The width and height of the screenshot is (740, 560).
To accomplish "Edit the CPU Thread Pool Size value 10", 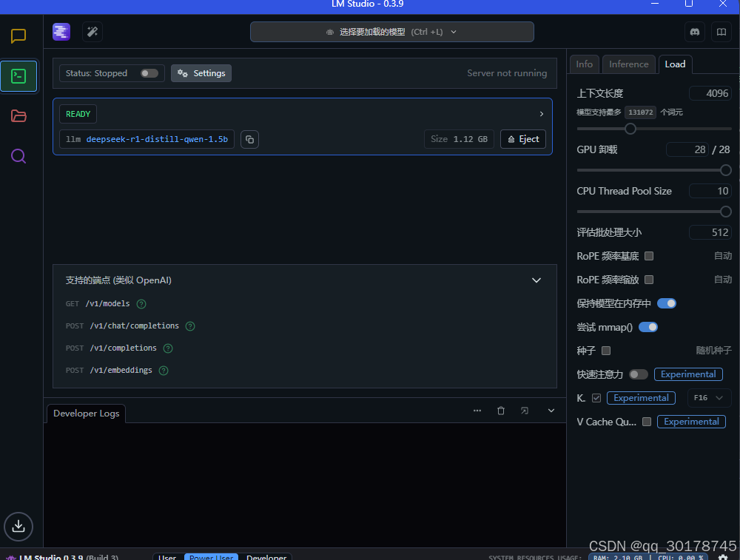I will pyautogui.click(x=710, y=191).
